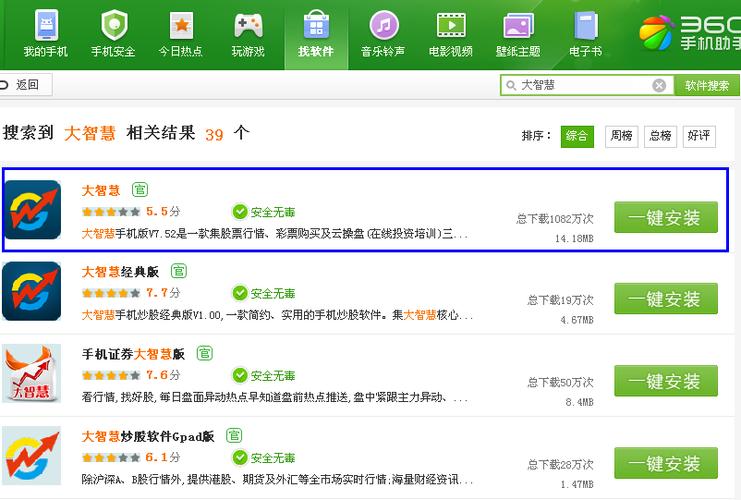Screen dimensions: 741x500
Task: Sort results by 周榜
Action: [621, 136]
